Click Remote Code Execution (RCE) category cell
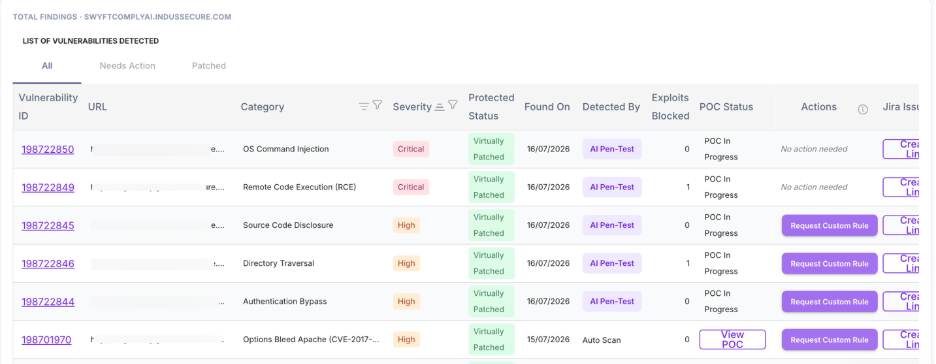The width and height of the screenshot is (936, 364). [300, 187]
